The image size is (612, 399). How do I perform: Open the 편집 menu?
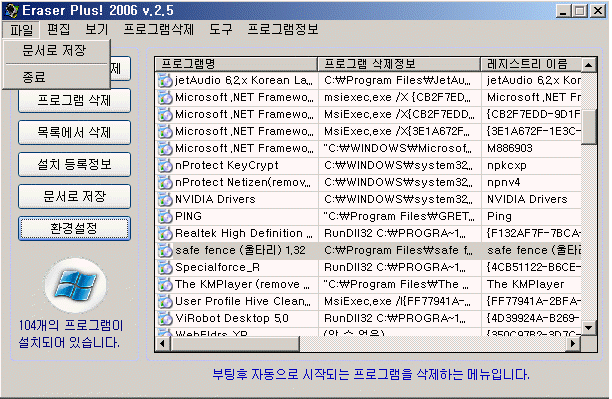click(x=59, y=30)
